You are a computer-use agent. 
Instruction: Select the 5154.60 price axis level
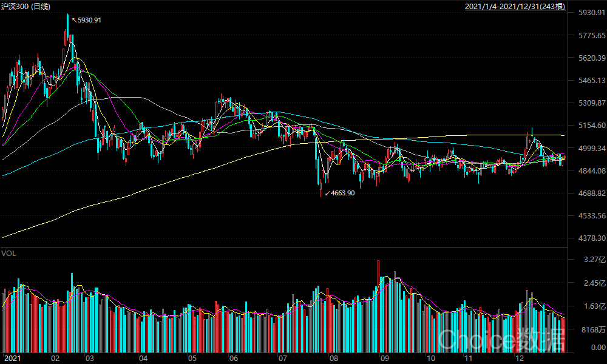pyautogui.click(x=591, y=126)
